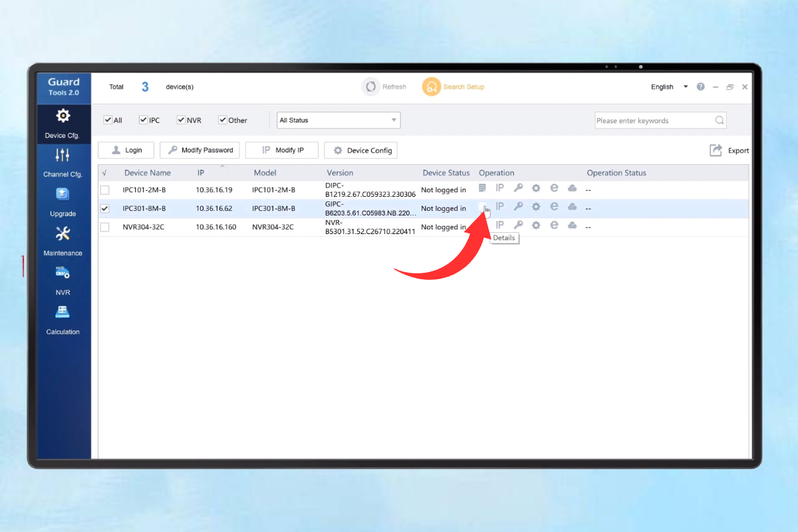The image size is (798, 532).
Task: Click the Refresh icon
Action: [370, 86]
